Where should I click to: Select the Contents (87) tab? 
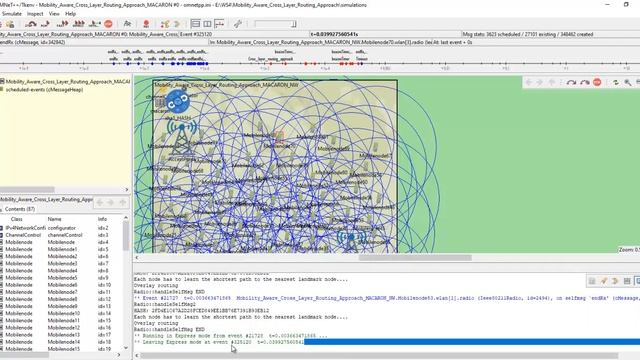[20, 209]
